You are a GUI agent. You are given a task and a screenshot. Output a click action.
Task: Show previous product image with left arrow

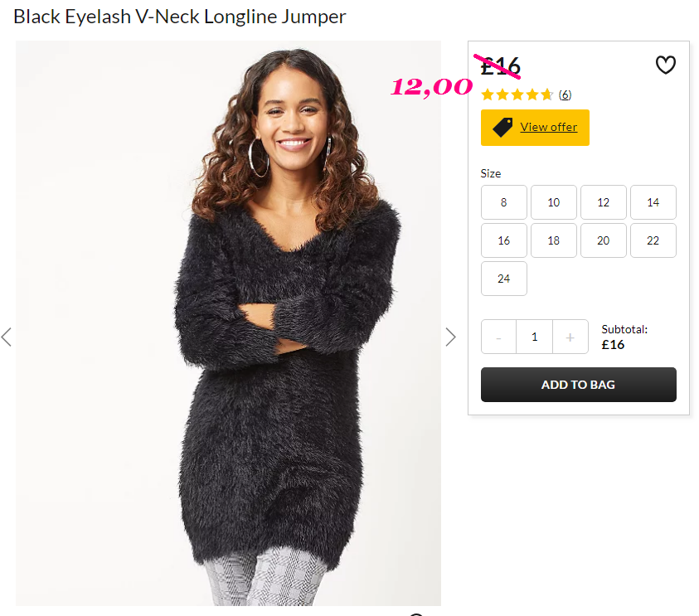(x=7, y=337)
